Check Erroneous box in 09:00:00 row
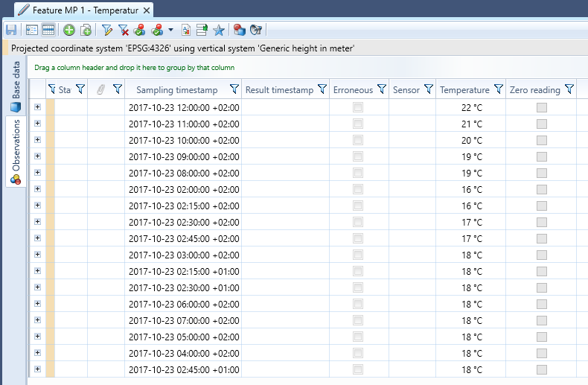 [358, 156]
